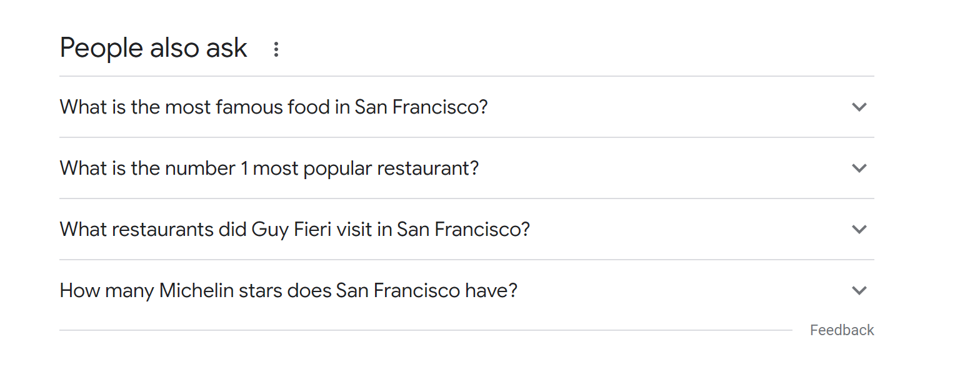The height and width of the screenshot is (372, 980).
Task: Show the answer about Guy Fieri's restaurant visits
Action: click(x=294, y=230)
